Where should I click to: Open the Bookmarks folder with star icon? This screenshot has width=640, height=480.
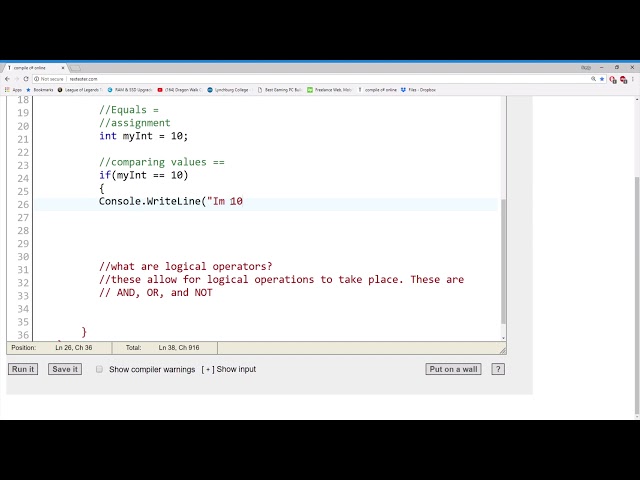[x=40, y=90]
